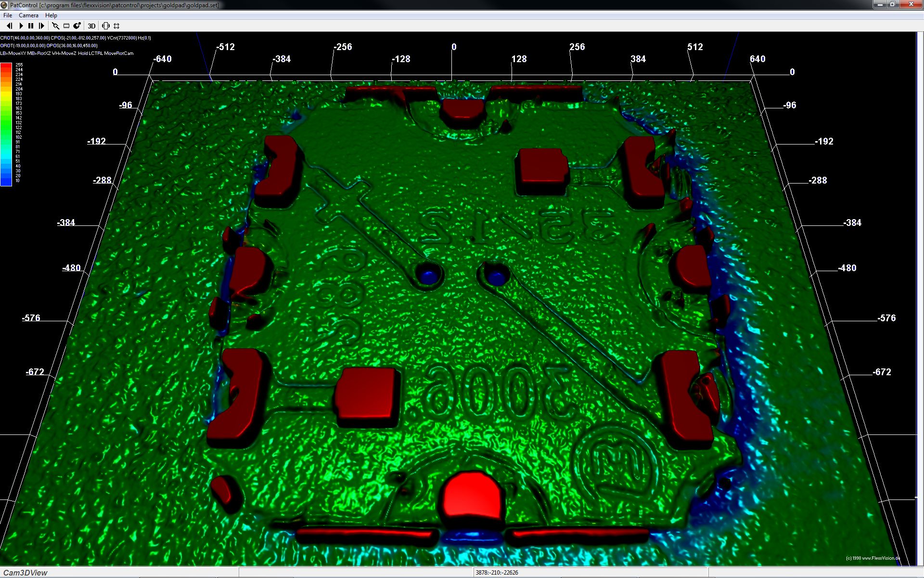
Task: Click the crop frame toolbar icon
Action: tap(116, 26)
